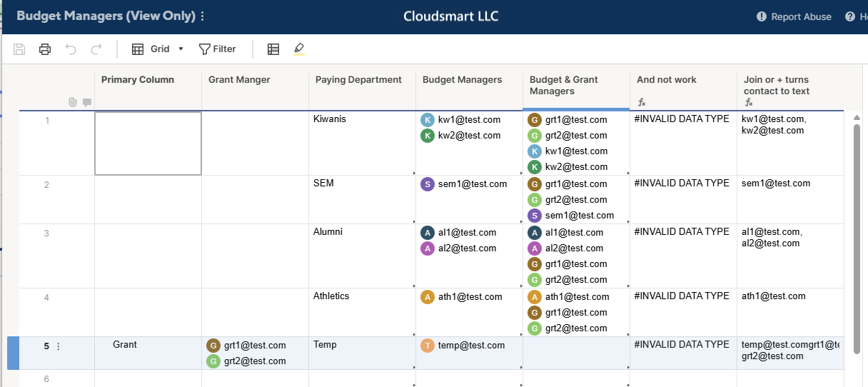Click the Grant cell in row 5

[148, 353]
